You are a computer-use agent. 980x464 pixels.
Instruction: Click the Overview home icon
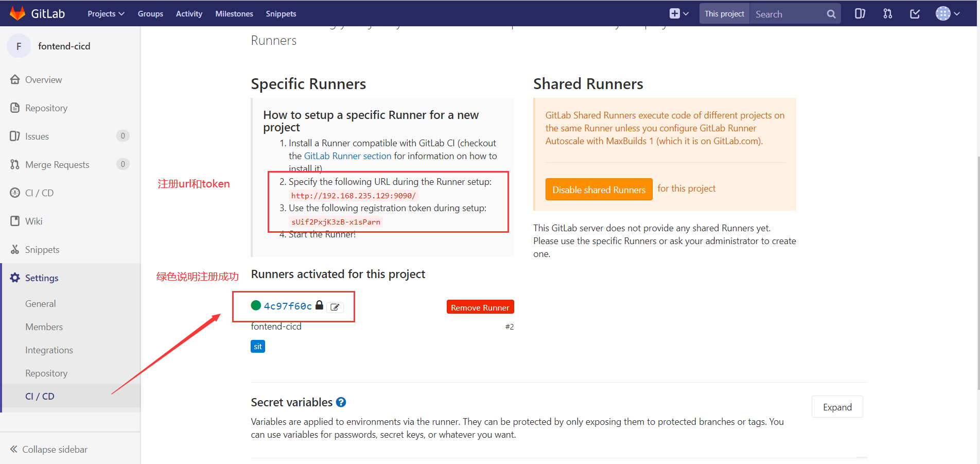(x=15, y=79)
